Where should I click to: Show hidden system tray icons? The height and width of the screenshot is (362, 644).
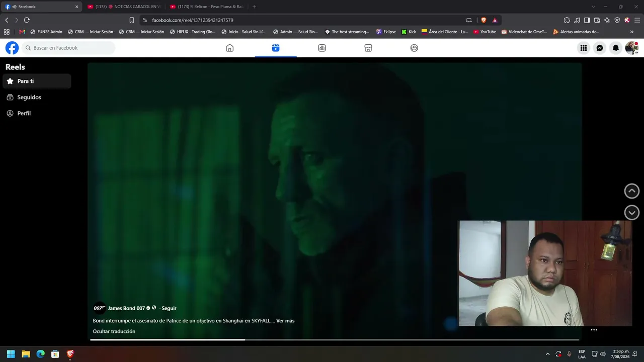coord(548,354)
